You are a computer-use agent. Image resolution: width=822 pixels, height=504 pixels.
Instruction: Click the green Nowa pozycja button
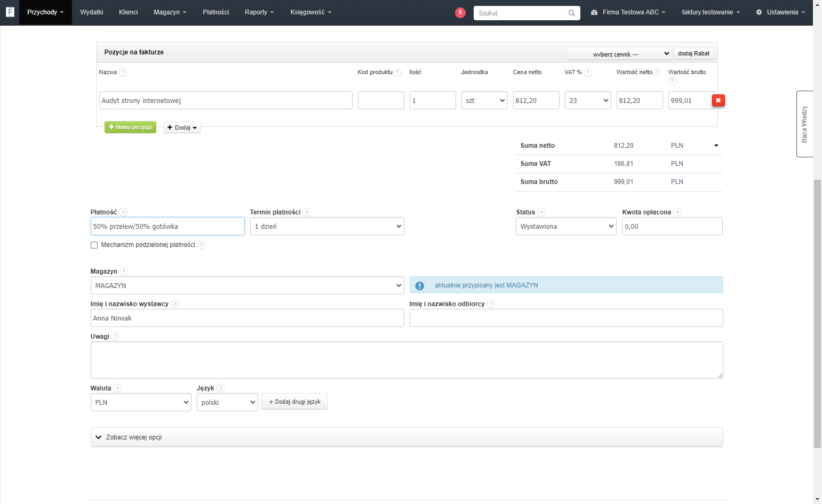(130, 127)
